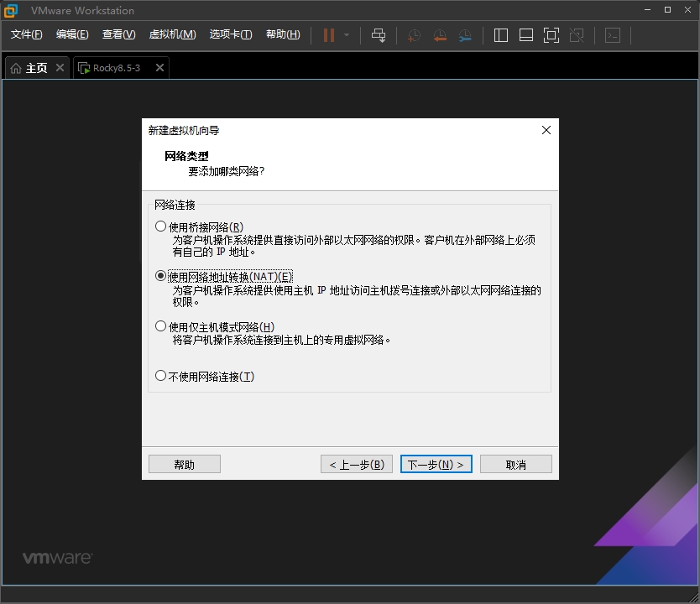Click the home icon on 主页 tab

(16, 68)
